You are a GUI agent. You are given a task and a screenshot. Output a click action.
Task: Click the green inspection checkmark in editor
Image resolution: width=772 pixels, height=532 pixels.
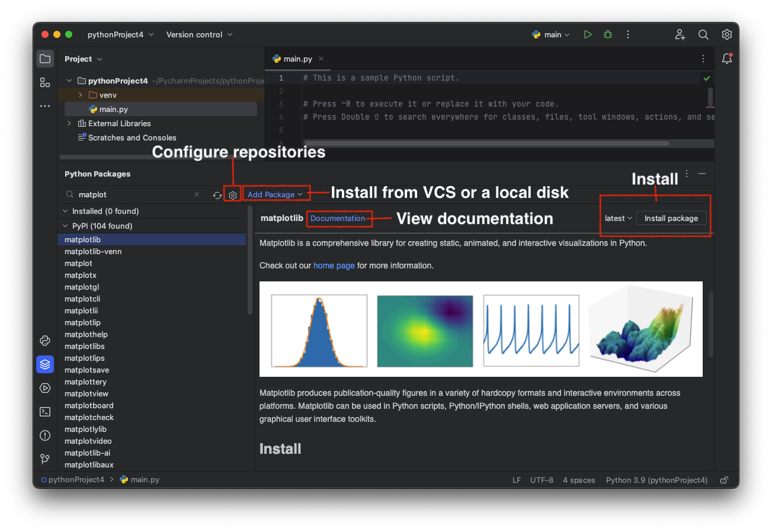[x=706, y=78]
